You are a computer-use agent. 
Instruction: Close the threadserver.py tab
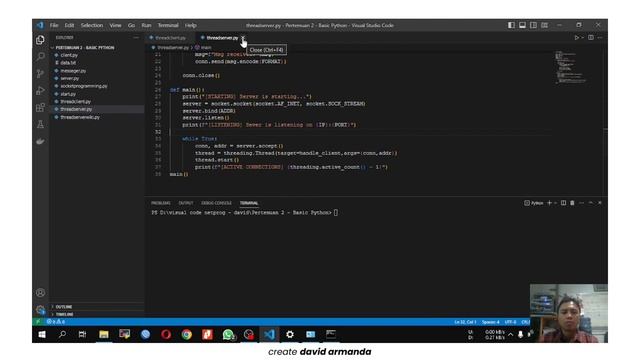coord(243,38)
